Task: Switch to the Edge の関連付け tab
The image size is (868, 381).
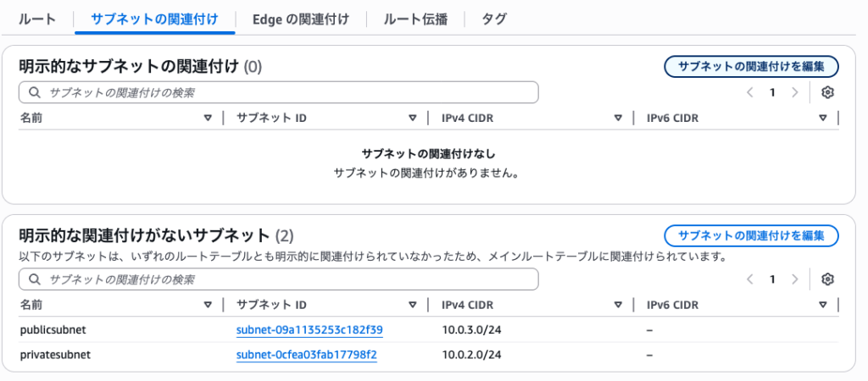Action: tap(300, 19)
